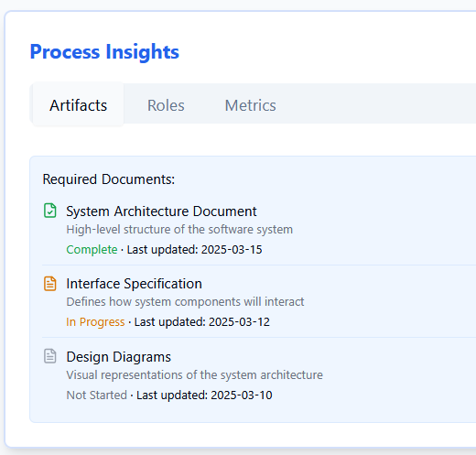The height and width of the screenshot is (455, 476).
Task: Click the green Complete status label
Action: [92, 250]
